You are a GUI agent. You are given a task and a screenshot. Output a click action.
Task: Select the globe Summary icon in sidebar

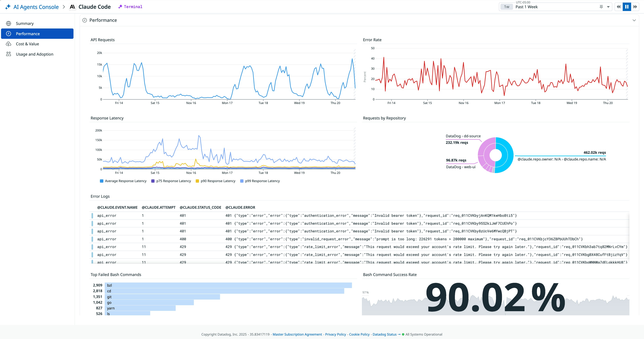pyautogui.click(x=9, y=23)
